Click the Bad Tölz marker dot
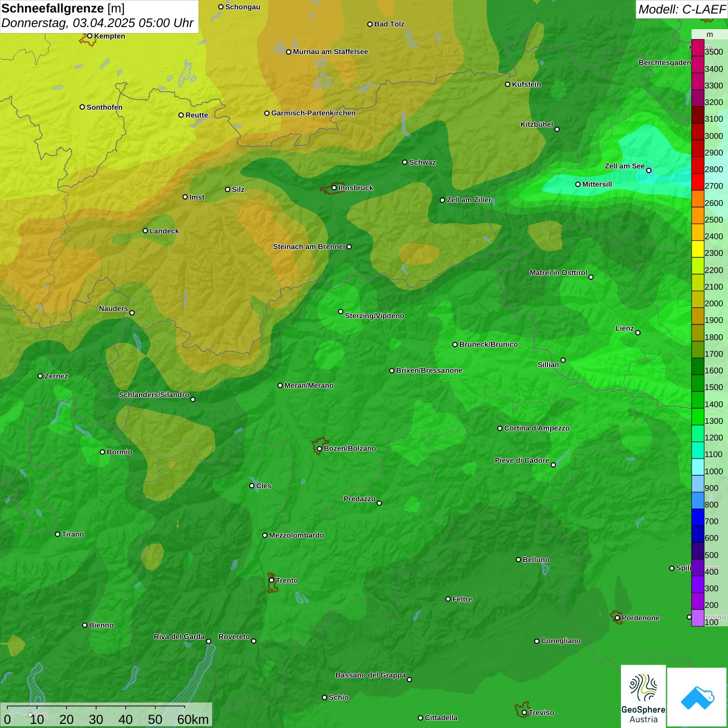The height and width of the screenshot is (728, 728). [370, 24]
